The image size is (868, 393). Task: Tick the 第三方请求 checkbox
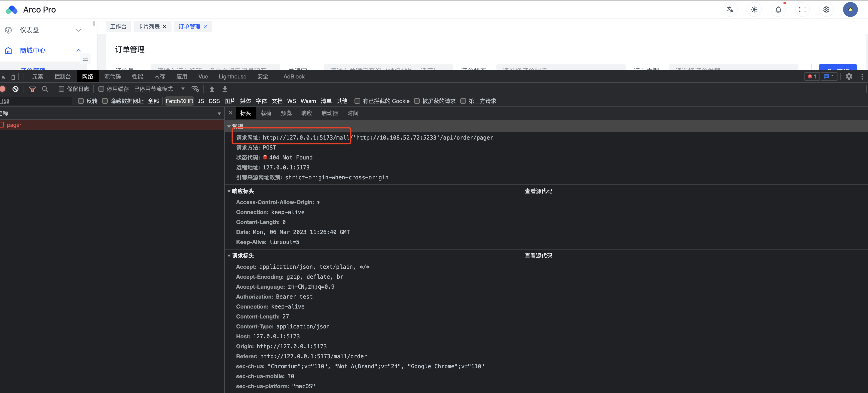(x=463, y=101)
